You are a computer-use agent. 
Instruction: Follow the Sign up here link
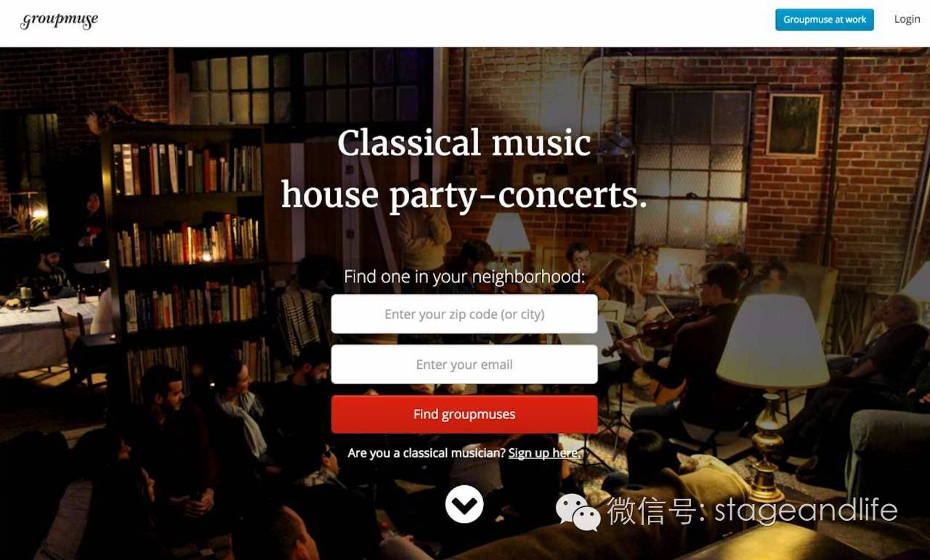544,453
